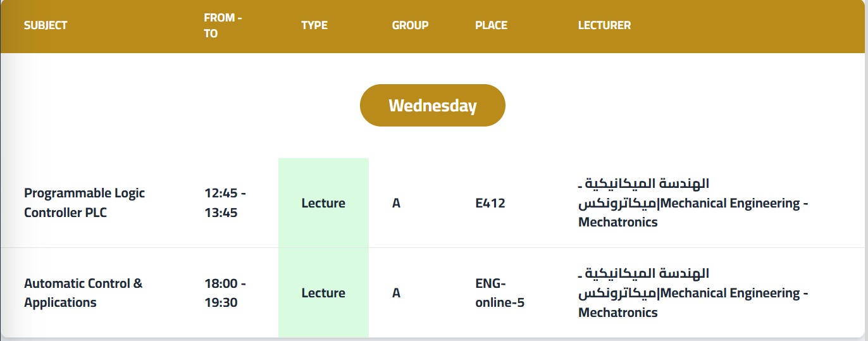Click the lecturer text in Automatic Control row
Viewport: 868px width, 341px height.
coord(693,293)
